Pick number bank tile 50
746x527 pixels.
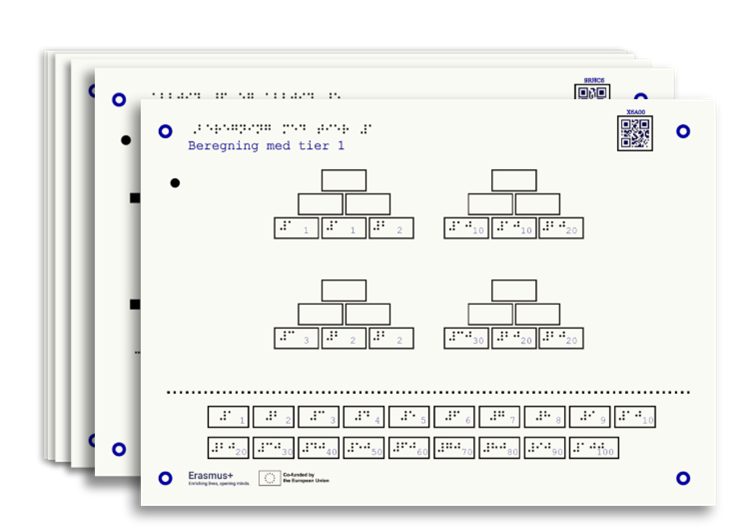364,448
